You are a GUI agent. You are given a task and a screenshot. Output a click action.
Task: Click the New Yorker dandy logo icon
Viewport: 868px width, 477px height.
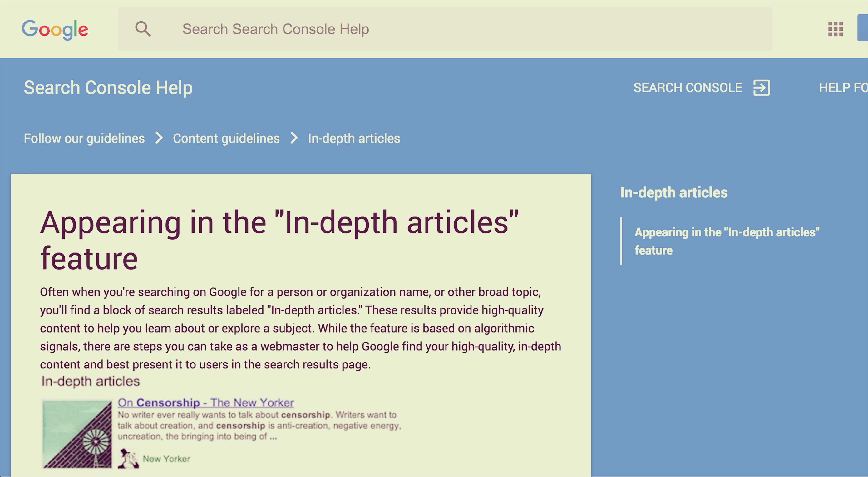coord(128,459)
